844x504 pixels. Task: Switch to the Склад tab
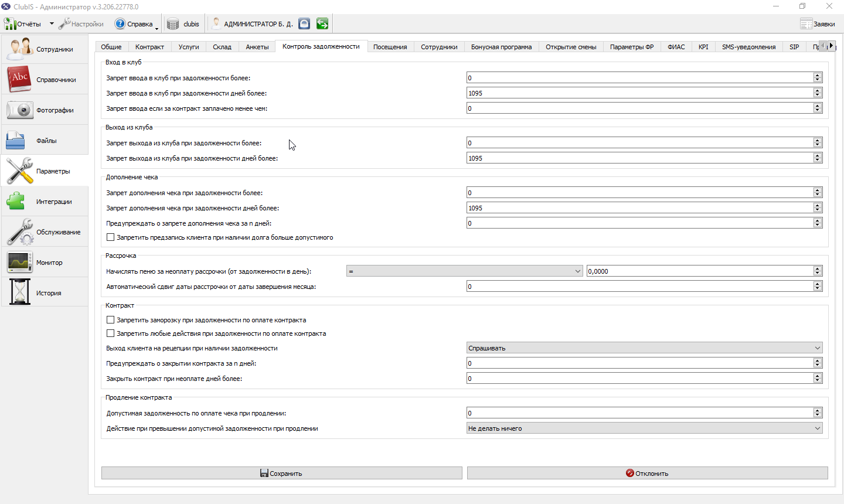click(x=222, y=47)
